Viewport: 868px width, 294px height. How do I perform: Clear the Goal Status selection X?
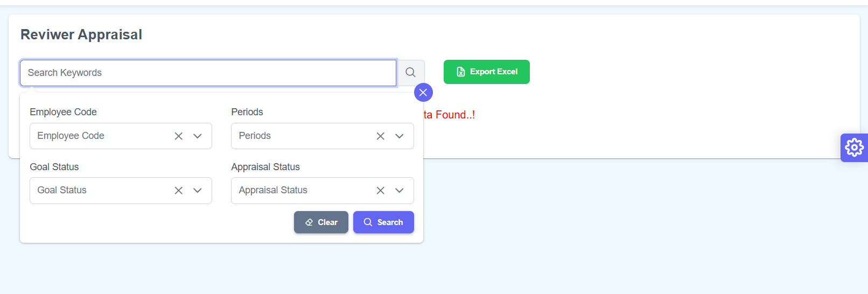tap(179, 191)
